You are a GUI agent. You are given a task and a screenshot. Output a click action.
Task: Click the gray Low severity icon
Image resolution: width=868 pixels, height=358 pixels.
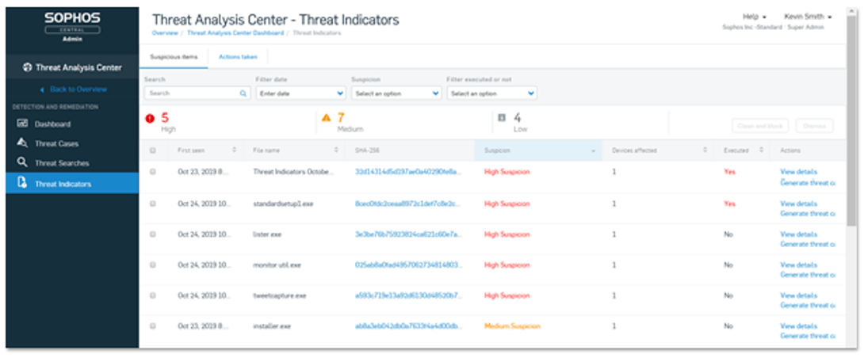click(x=501, y=118)
